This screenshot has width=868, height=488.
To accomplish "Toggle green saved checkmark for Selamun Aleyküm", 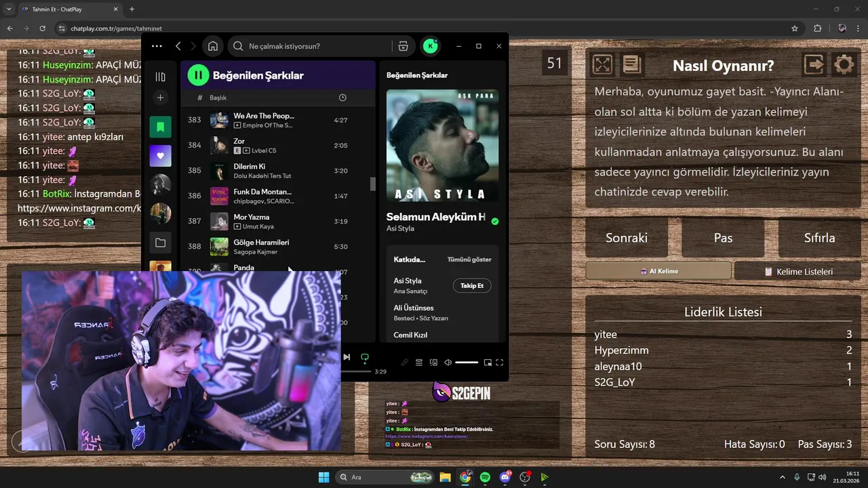I will click(495, 221).
